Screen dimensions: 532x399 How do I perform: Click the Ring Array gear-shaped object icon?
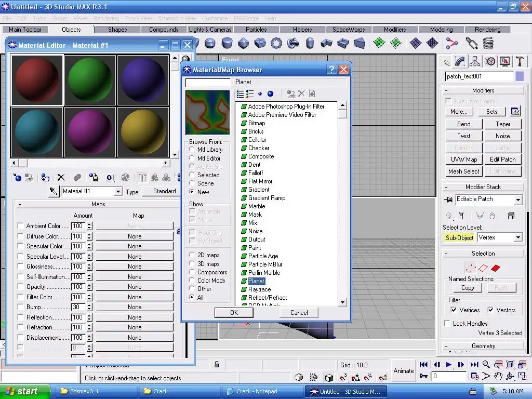pos(276,44)
